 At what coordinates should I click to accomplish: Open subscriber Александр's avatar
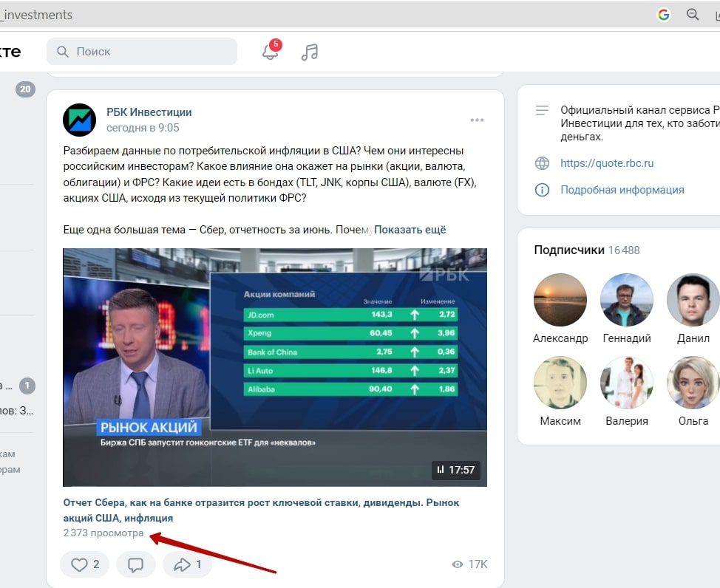pos(560,300)
